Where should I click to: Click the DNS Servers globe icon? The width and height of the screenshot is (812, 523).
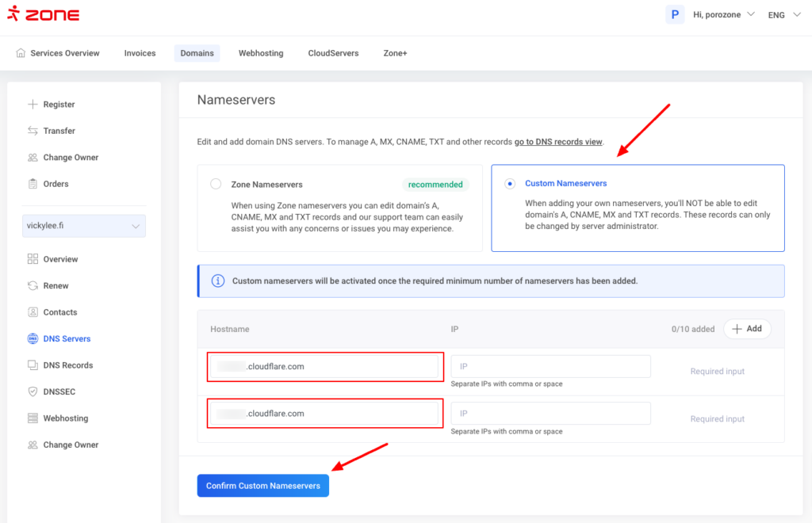33,339
